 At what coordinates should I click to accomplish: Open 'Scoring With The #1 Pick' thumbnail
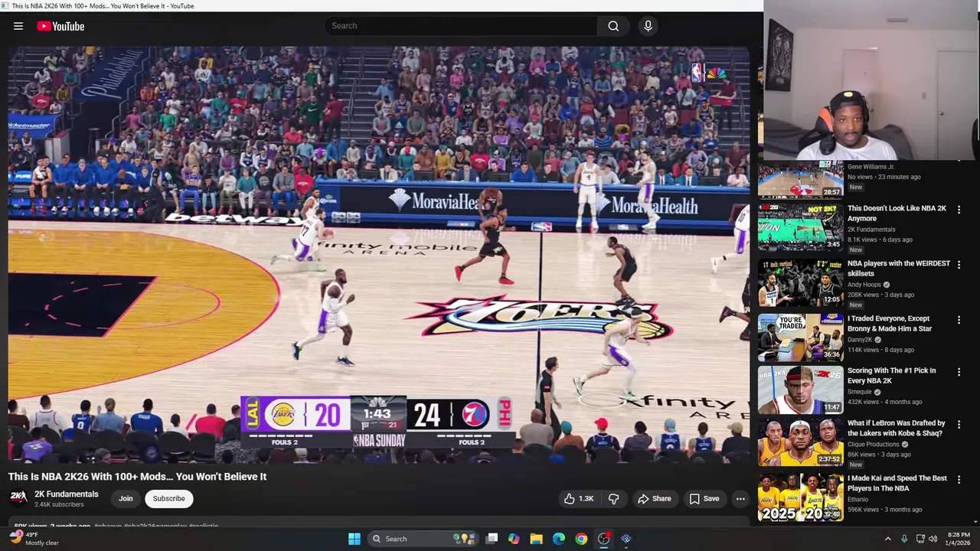pyautogui.click(x=801, y=390)
